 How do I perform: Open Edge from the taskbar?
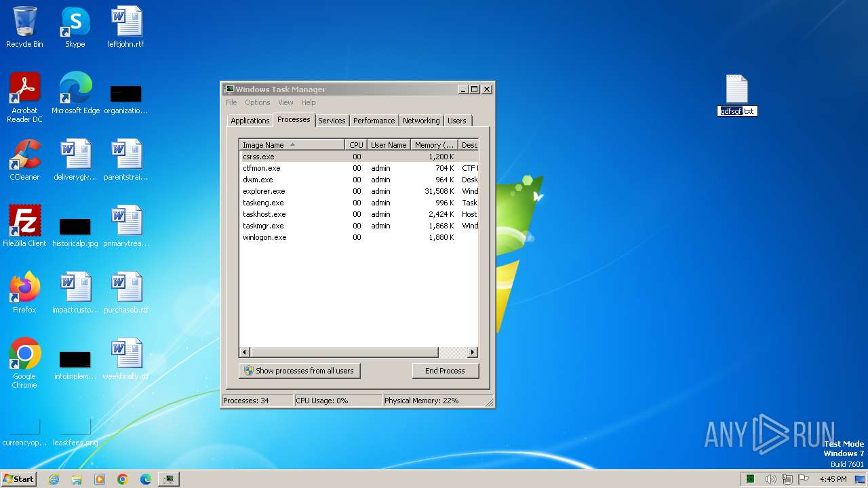[x=146, y=479]
